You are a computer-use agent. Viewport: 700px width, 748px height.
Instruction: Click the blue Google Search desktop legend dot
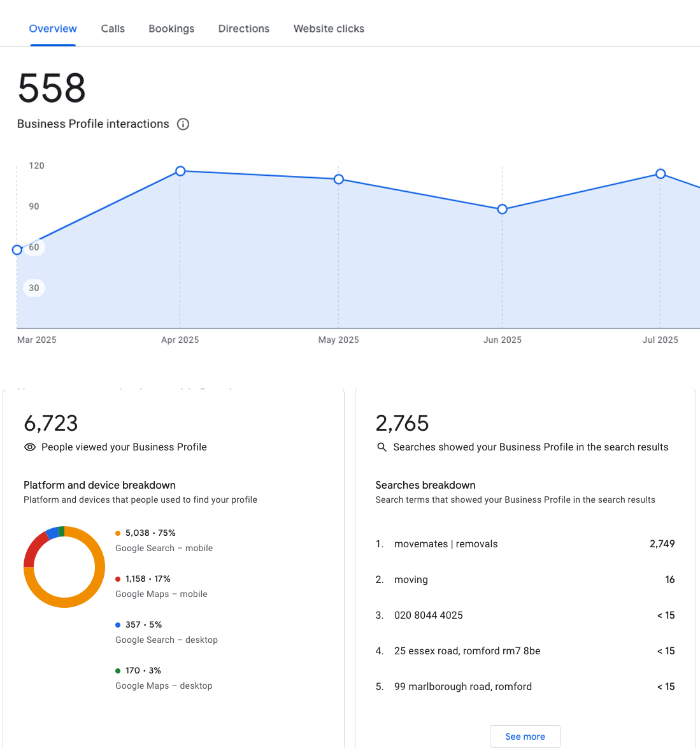pyautogui.click(x=118, y=625)
